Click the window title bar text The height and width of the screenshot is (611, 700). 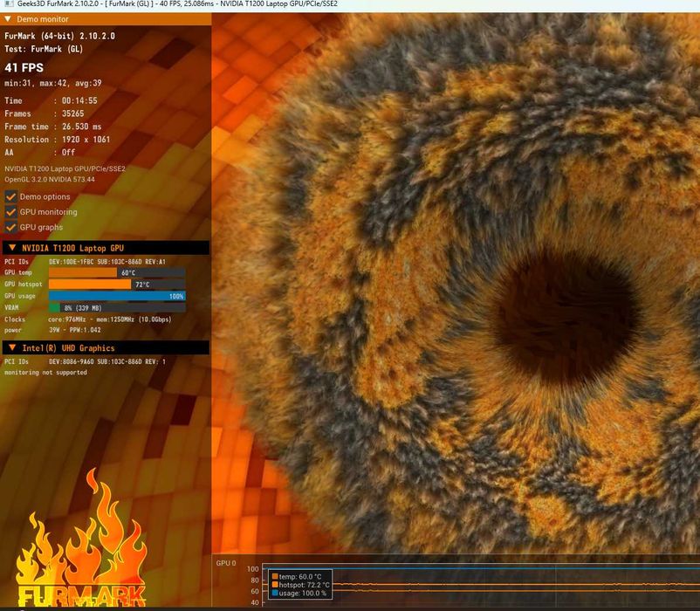177,4
